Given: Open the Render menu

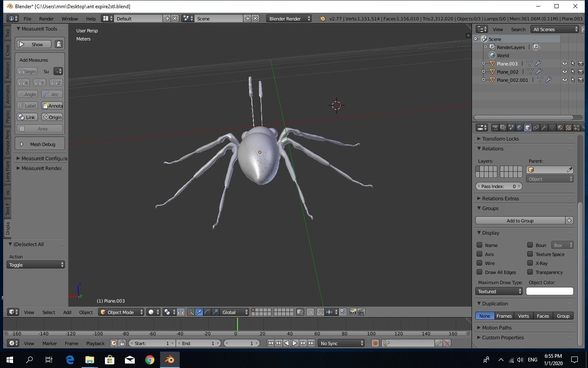Looking at the screenshot, I should [47, 18].
